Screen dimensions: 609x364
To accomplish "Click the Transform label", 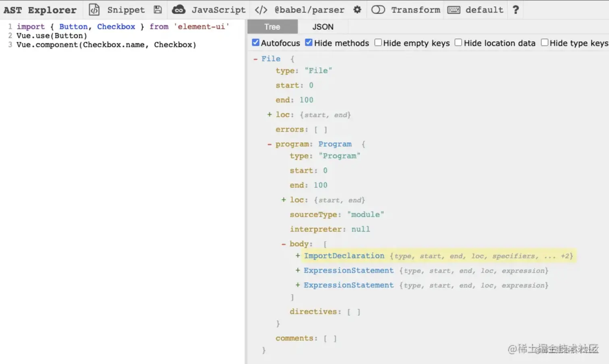I will (416, 10).
